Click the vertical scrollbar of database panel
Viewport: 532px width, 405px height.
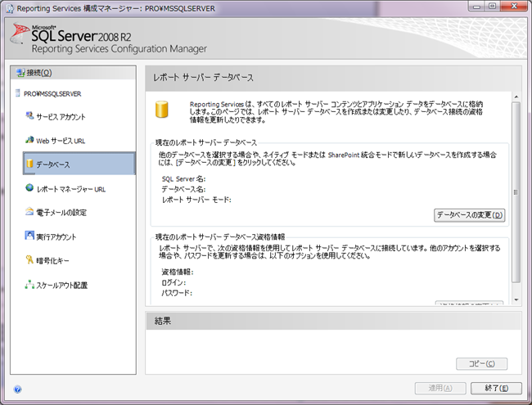(516, 196)
